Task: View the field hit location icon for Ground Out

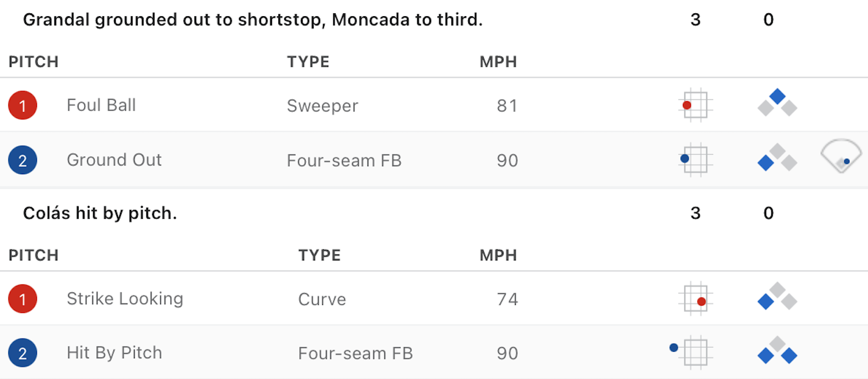Action: click(x=841, y=156)
